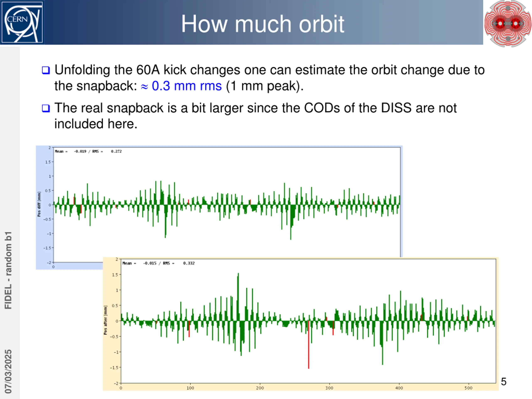Click the first blue square bullet
532x399 pixels.
coord(46,70)
